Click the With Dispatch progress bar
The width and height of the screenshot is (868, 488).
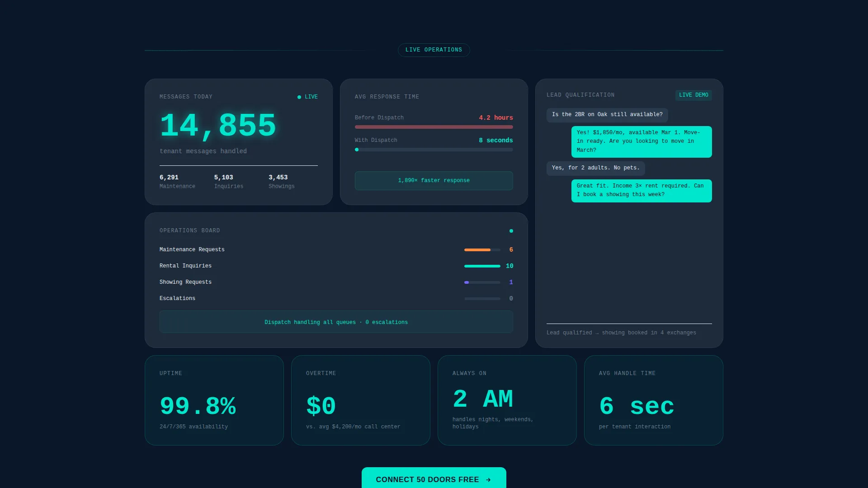[x=434, y=150]
